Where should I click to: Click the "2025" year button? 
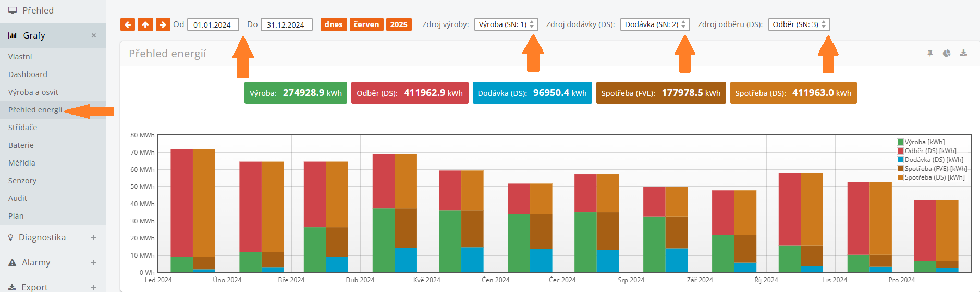pyautogui.click(x=399, y=24)
